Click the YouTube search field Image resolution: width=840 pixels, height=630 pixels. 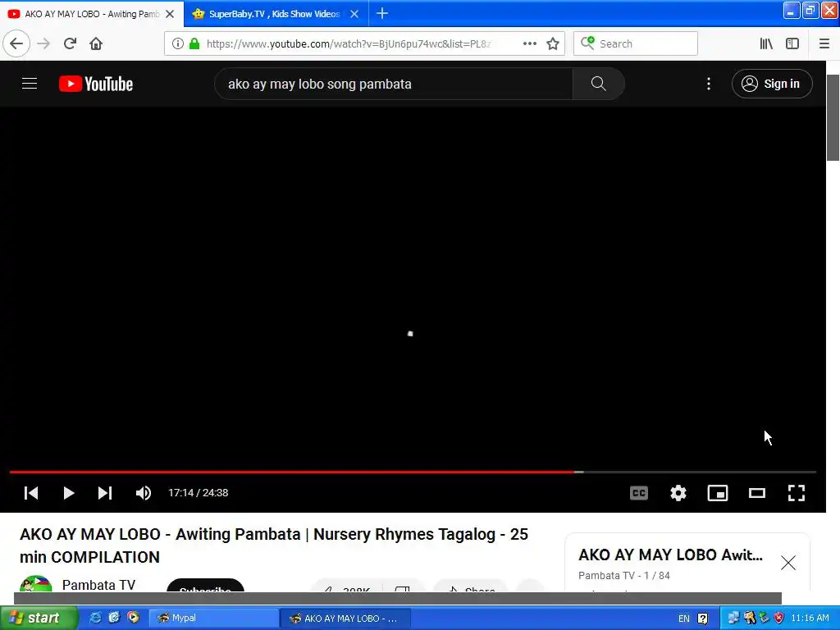pos(394,84)
